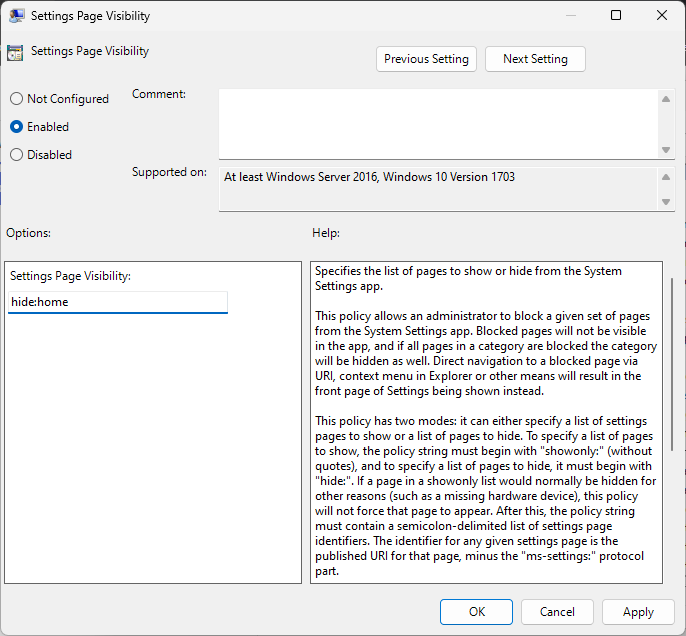Click the Settings Page Visibility policy header icon
This screenshot has width=686, height=636.
[15, 53]
